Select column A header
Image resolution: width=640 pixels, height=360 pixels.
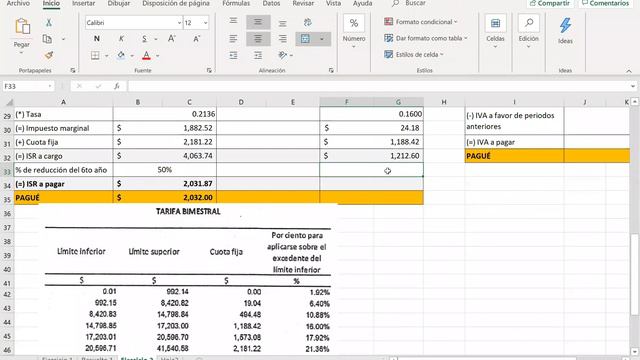tap(63, 102)
